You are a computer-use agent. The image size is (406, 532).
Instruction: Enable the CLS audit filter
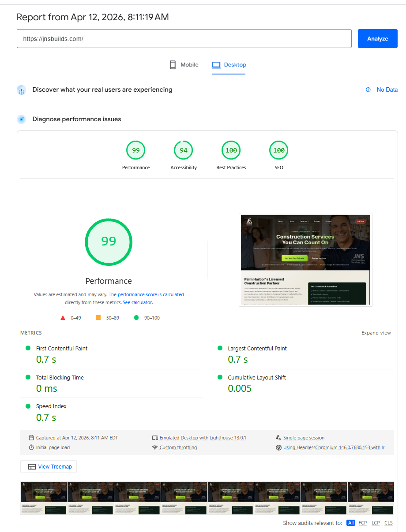pos(388,523)
